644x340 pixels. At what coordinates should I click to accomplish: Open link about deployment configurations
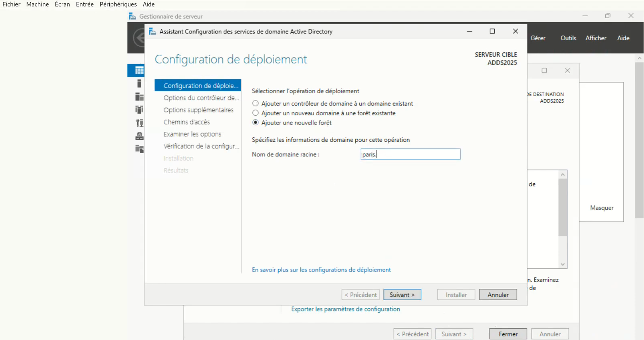(x=321, y=270)
